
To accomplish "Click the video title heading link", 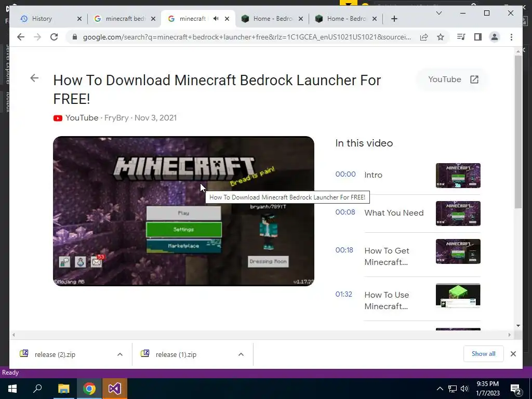I will 217,89.
